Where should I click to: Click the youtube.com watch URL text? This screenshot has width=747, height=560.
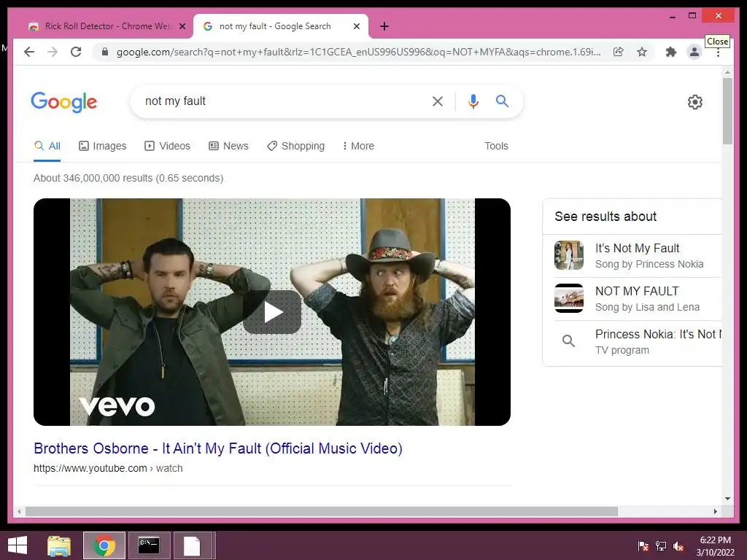(108, 469)
